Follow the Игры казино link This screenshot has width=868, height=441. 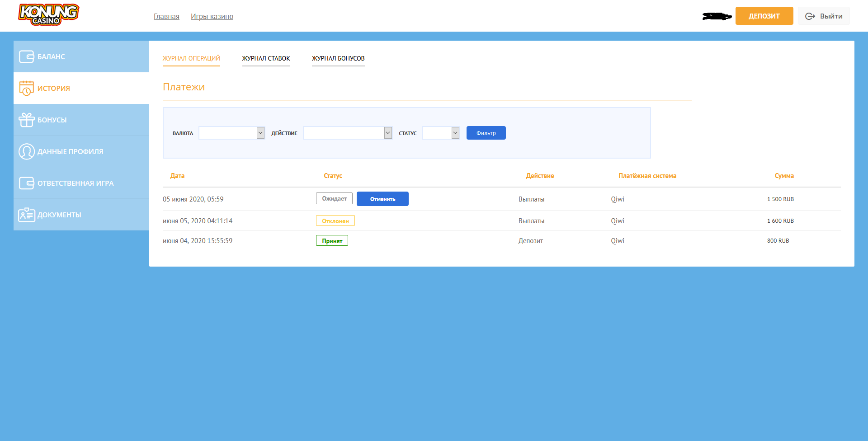click(212, 16)
